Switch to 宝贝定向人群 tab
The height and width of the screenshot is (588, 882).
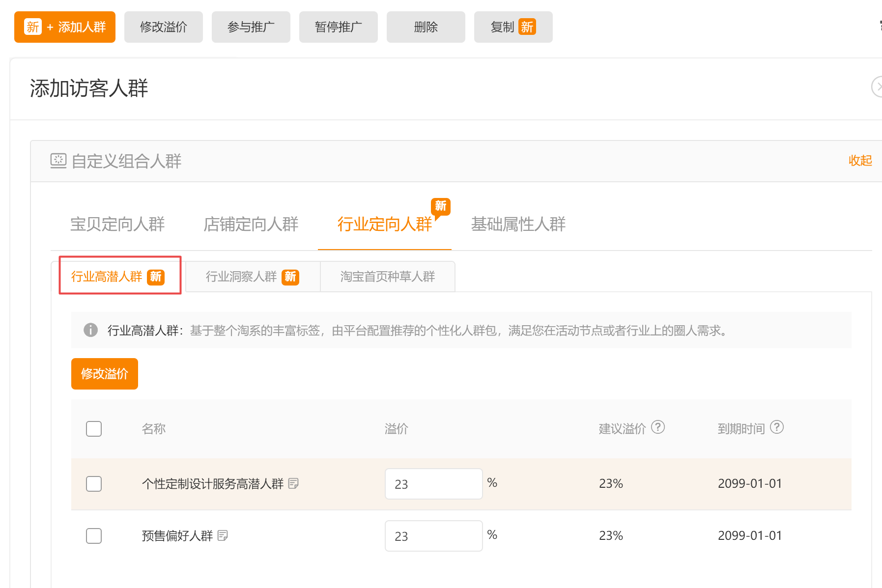click(117, 224)
